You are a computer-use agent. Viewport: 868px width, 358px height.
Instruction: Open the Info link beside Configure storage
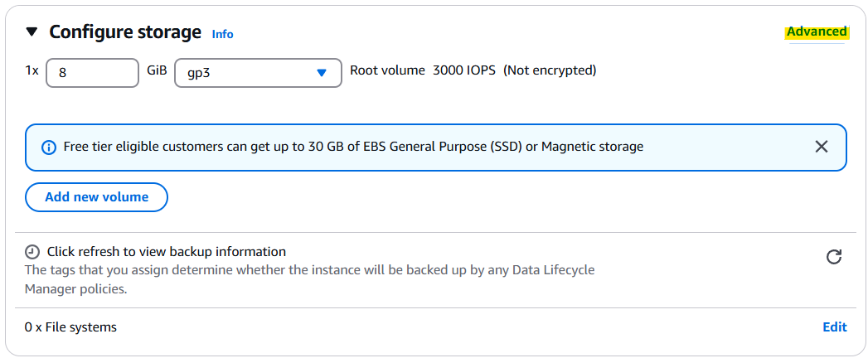tap(222, 34)
